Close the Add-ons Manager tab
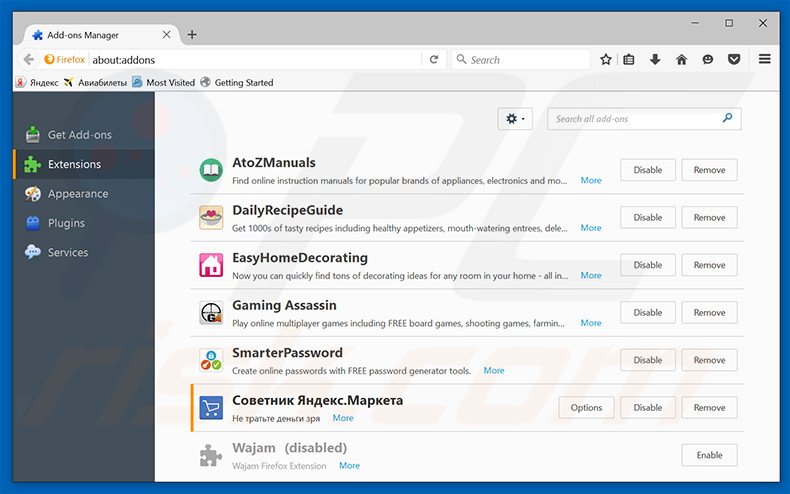The image size is (790, 494). [166, 34]
